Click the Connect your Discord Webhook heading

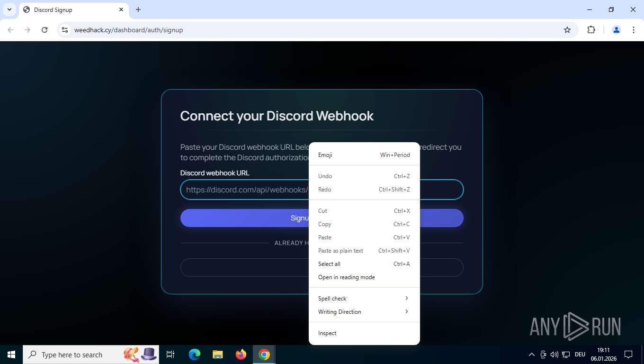point(277,116)
